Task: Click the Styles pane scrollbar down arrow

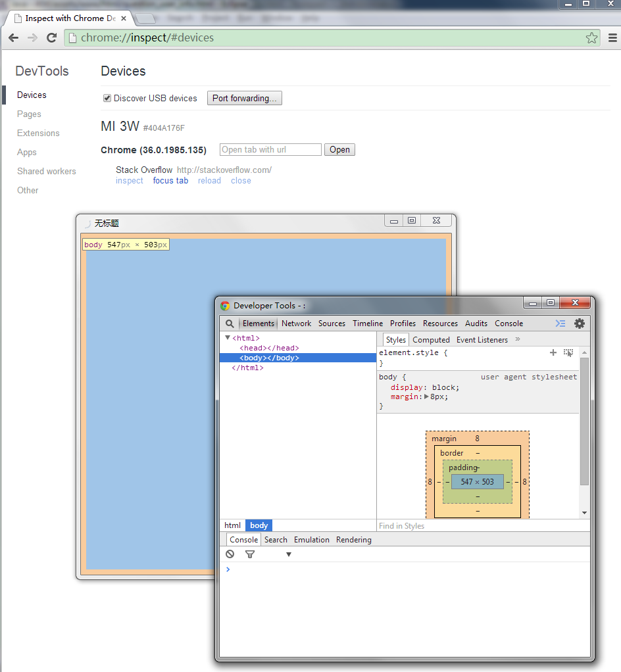Action: 584,513
